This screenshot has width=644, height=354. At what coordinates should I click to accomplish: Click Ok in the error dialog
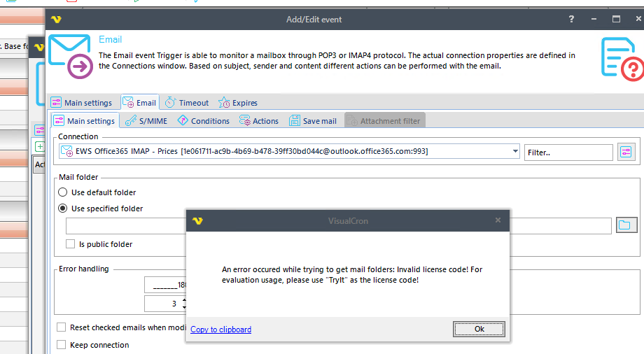pos(479,329)
